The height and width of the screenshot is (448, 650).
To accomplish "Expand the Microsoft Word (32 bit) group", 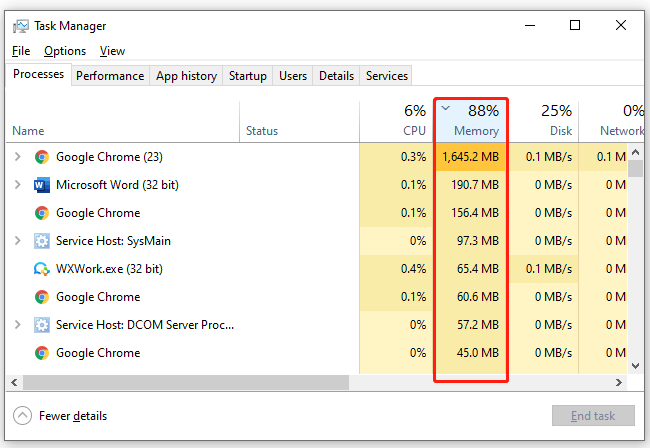I will point(17,184).
